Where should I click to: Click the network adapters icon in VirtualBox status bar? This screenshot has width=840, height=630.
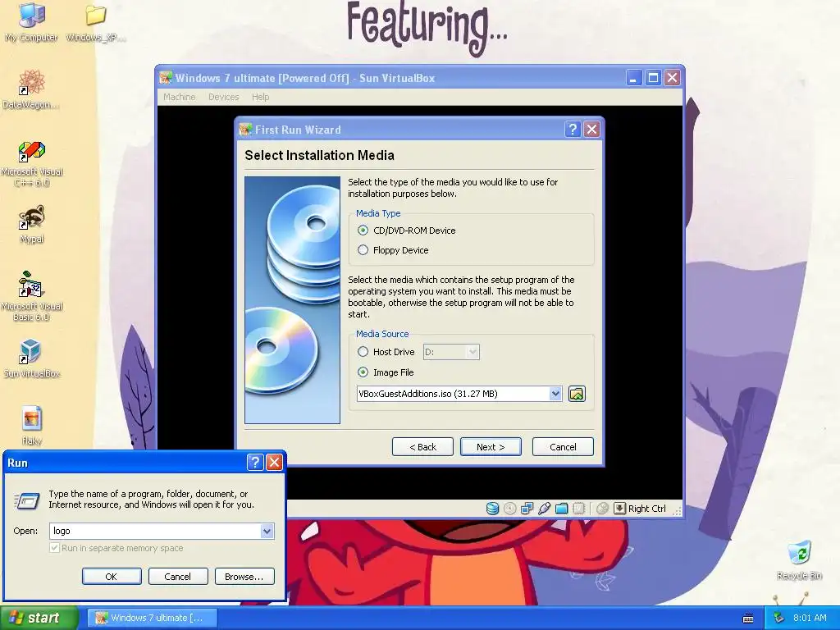pyautogui.click(x=527, y=509)
